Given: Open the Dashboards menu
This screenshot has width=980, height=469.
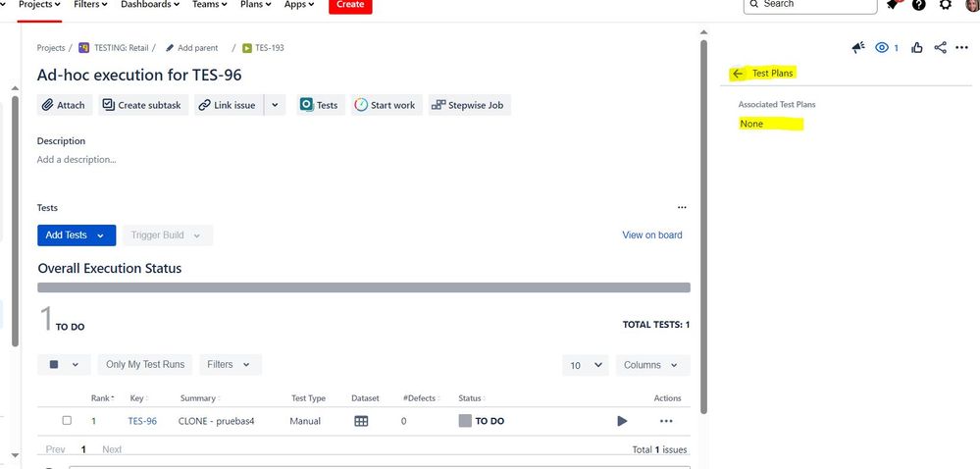Looking at the screenshot, I should click(150, 5).
